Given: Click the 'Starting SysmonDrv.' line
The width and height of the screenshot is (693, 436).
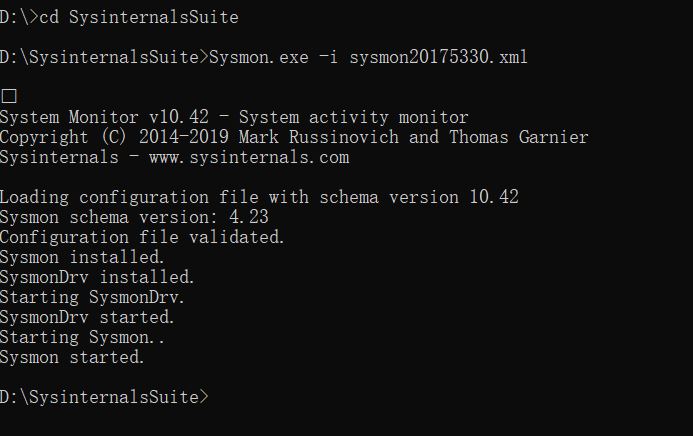Looking at the screenshot, I should 92,297.
